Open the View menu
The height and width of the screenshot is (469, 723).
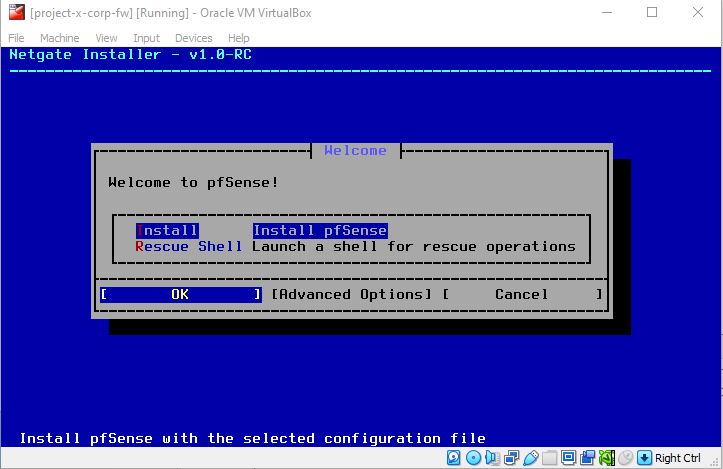coord(106,38)
